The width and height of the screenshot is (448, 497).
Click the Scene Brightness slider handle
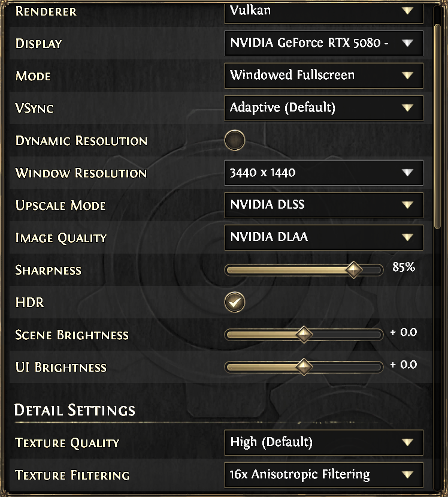304,335
